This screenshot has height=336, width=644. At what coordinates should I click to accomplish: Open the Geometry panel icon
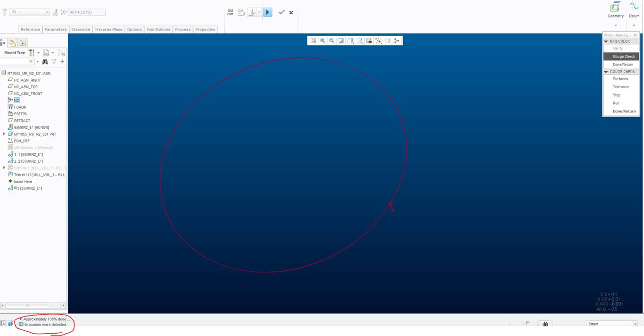[x=616, y=7]
